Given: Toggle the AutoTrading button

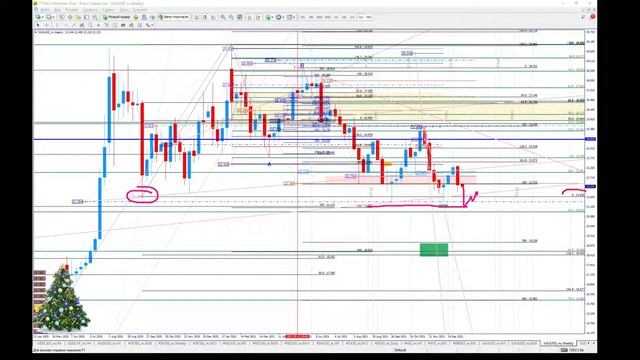Looking at the screenshot, I should click(x=174, y=17).
